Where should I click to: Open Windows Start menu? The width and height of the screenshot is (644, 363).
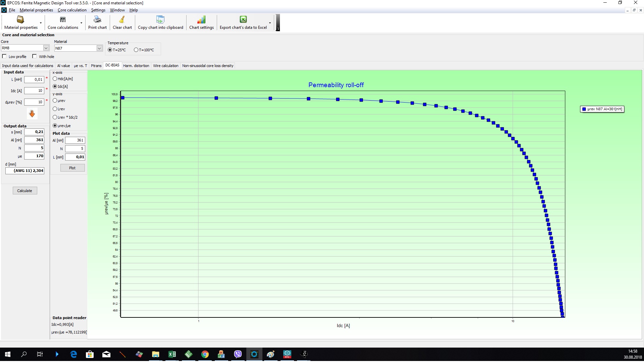tap(8, 354)
